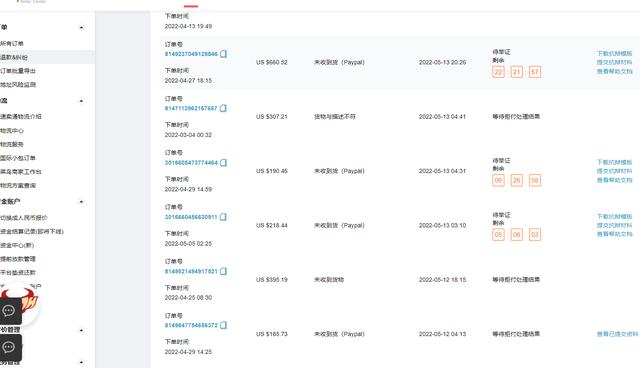Click the dispute time 2022-05-13 04:41
This screenshot has width=640, height=368.
point(442,117)
